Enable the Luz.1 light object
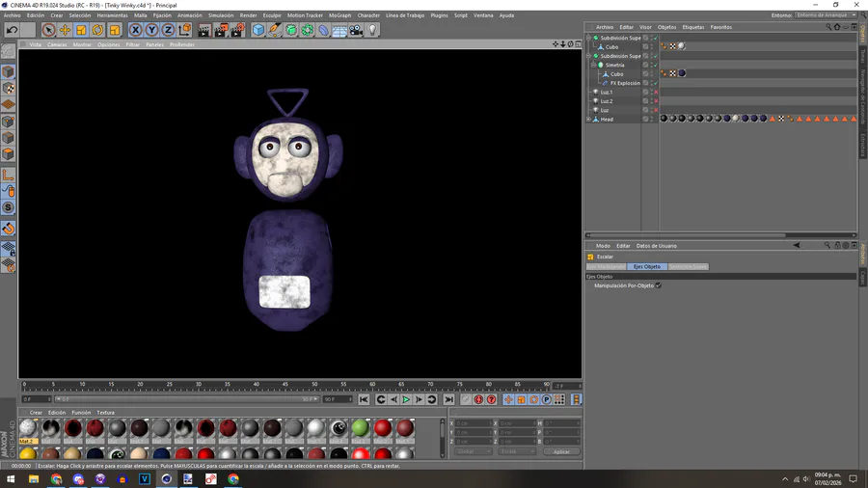 point(657,92)
